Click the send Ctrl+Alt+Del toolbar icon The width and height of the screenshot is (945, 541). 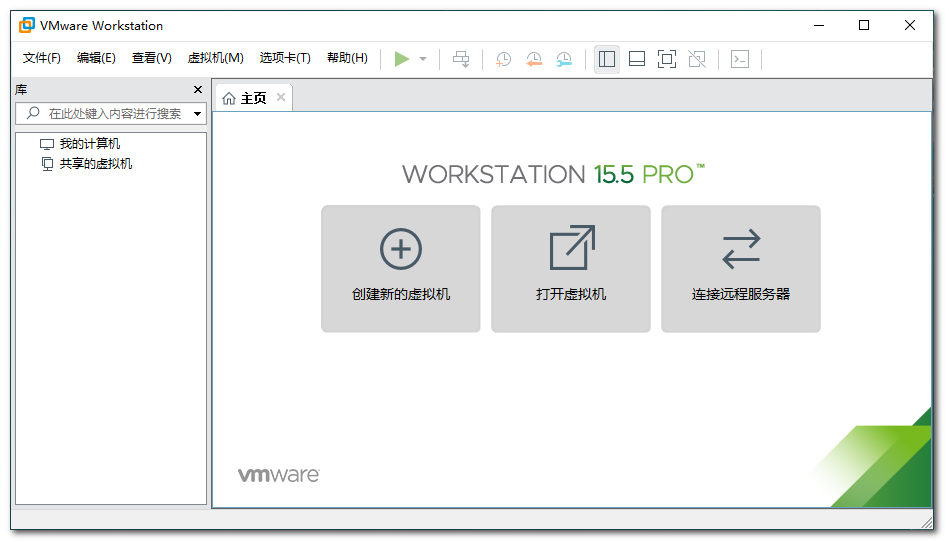click(x=461, y=59)
